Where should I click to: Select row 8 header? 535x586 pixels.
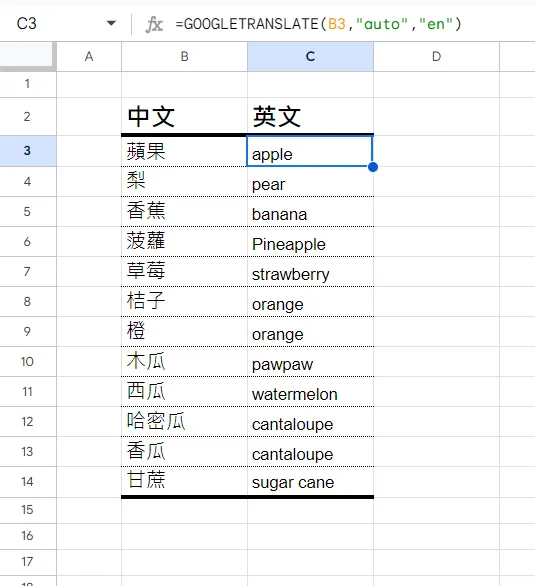tap(28, 302)
